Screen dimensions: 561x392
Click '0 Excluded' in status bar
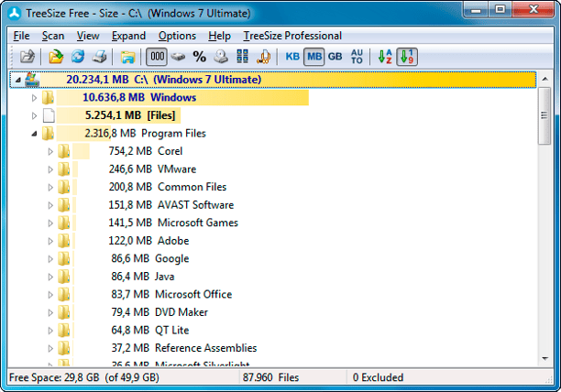[x=378, y=377]
